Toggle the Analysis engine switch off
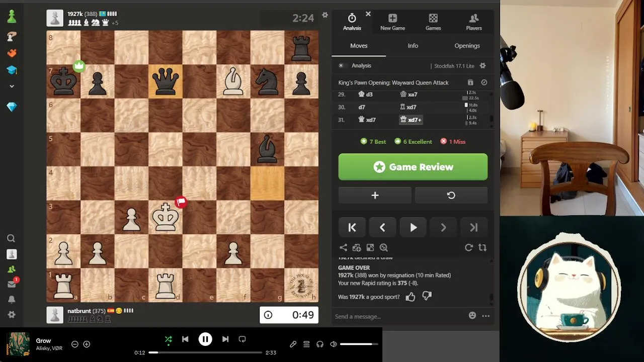This screenshot has height=362, width=644. [x=341, y=66]
